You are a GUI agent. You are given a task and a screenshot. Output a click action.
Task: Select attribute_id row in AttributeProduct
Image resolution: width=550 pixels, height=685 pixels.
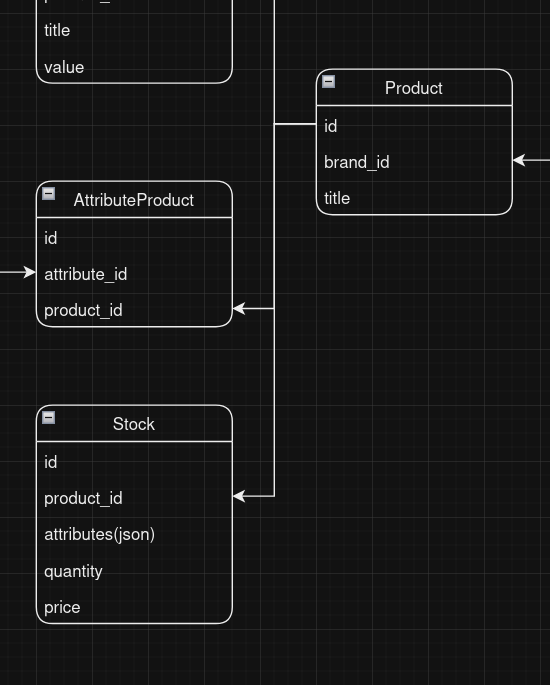point(134,274)
